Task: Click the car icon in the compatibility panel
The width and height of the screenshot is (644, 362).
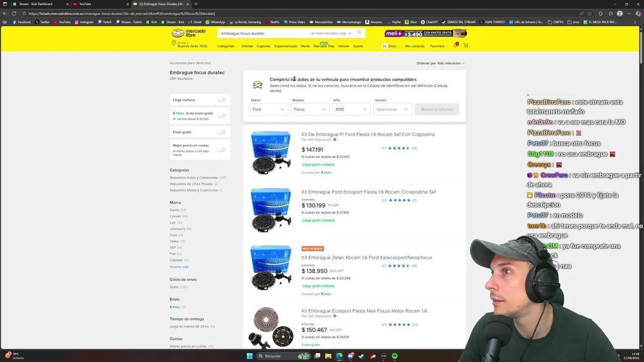Action: (258, 84)
